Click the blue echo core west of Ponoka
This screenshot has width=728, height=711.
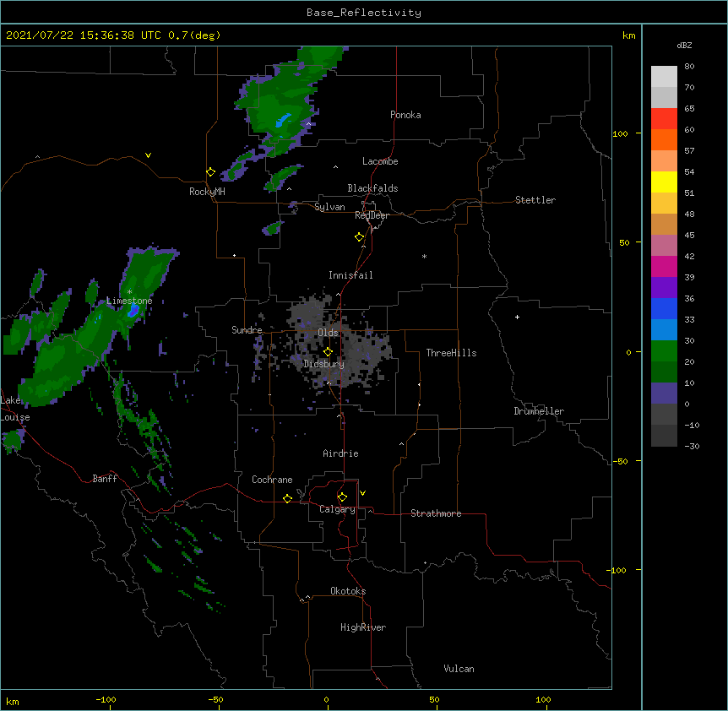pyautogui.click(x=283, y=121)
